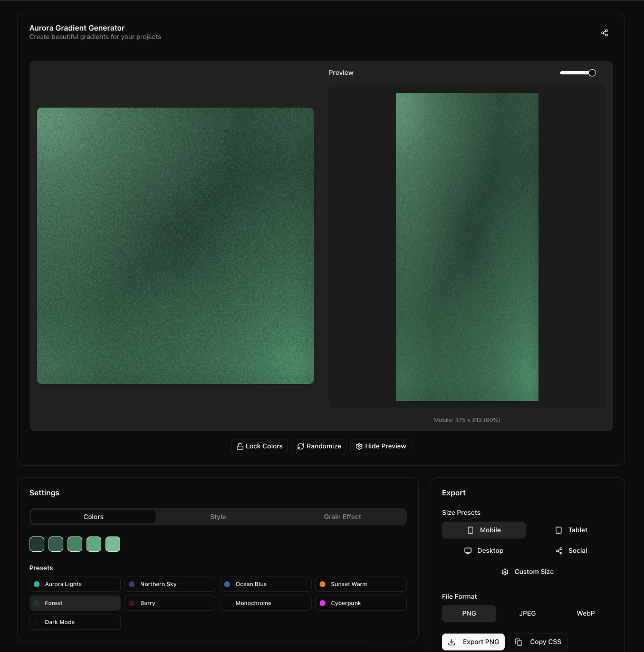Click the 'Aurora Gradient Generator' title
This screenshot has width=644, height=652.
point(77,28)
